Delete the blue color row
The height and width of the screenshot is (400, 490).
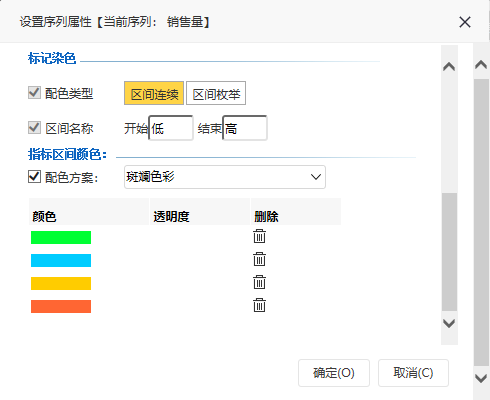[259, 259]
